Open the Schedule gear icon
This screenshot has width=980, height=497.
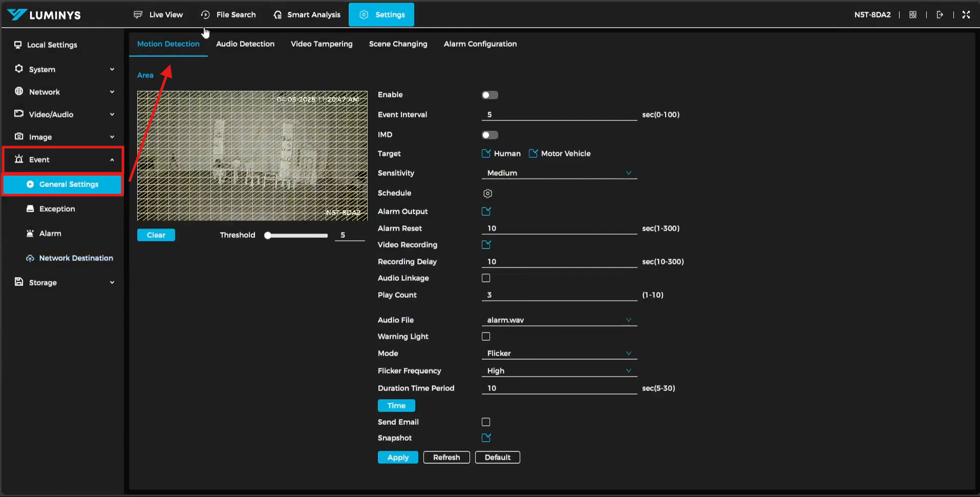pos(487,194)
